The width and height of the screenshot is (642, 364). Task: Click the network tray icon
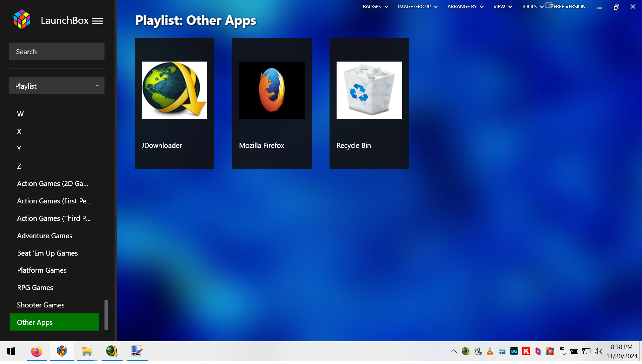[586, 352]
